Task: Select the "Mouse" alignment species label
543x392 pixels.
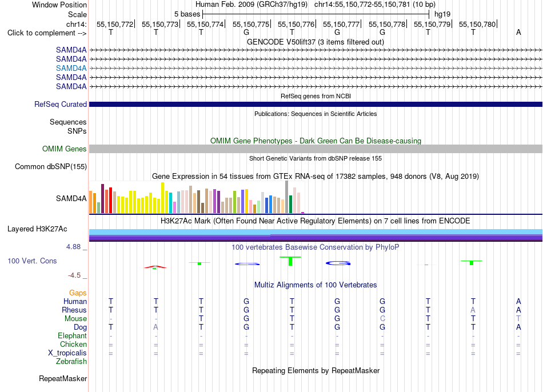Action: (x=75, y=319)
